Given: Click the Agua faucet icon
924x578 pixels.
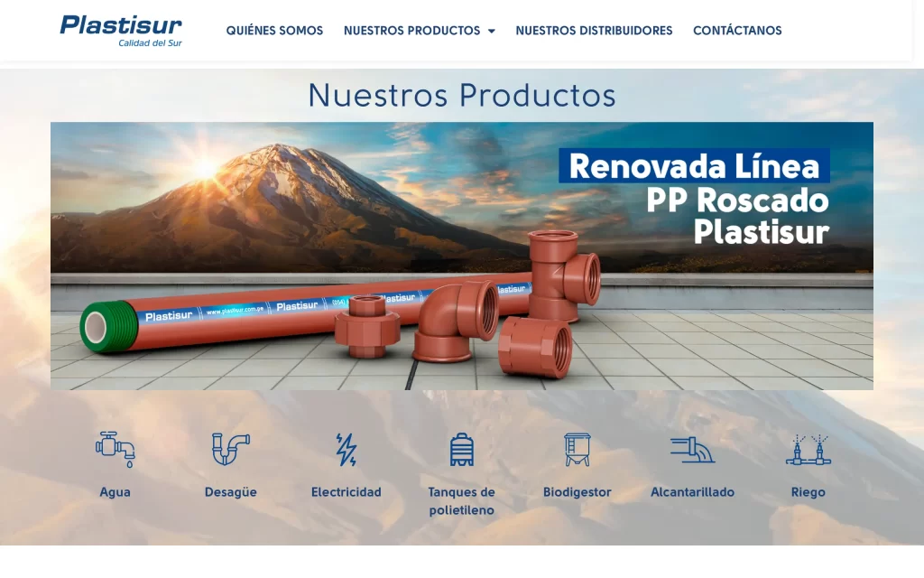Looking at the screenshot, I should click(115, 450).
